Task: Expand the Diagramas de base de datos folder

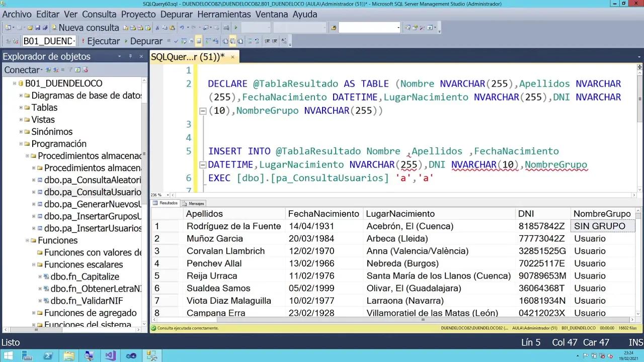Action: 21,96
